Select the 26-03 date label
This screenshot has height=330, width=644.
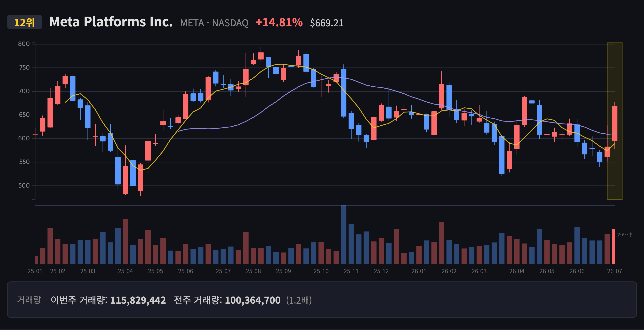(479, 271)
